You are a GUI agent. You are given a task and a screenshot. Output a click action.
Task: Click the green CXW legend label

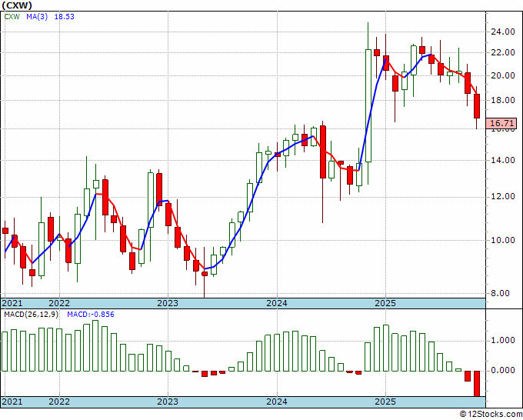point(12,17)
